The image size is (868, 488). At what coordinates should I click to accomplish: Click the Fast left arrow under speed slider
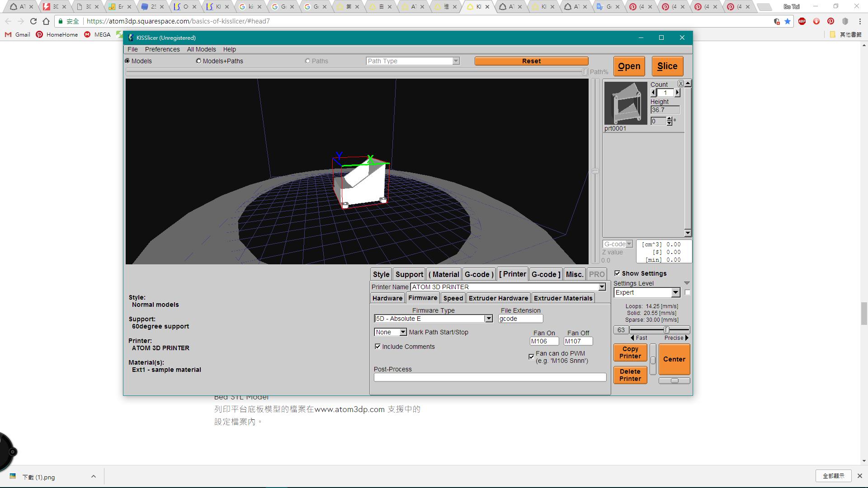[632, 338]
